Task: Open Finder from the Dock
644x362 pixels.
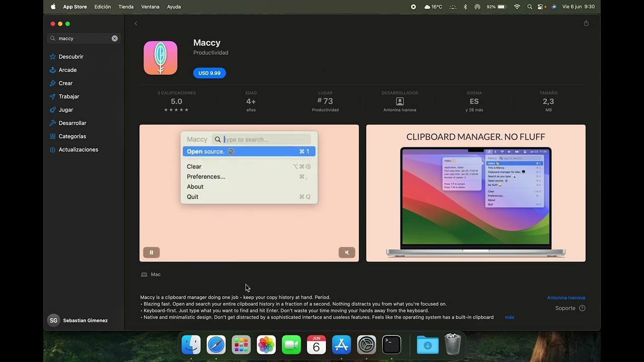Action: pyautogui.click(x=191, y=345)
